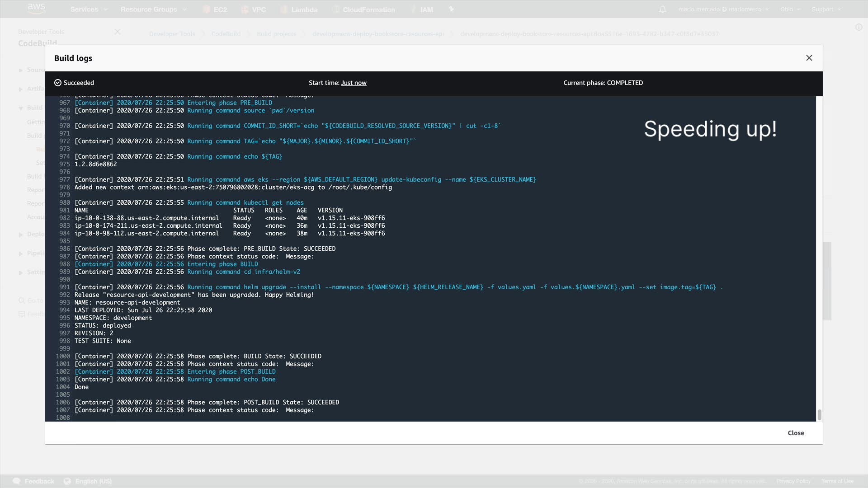
Task: Open the Resource Groups dropdown
Action: click(153, 9)
